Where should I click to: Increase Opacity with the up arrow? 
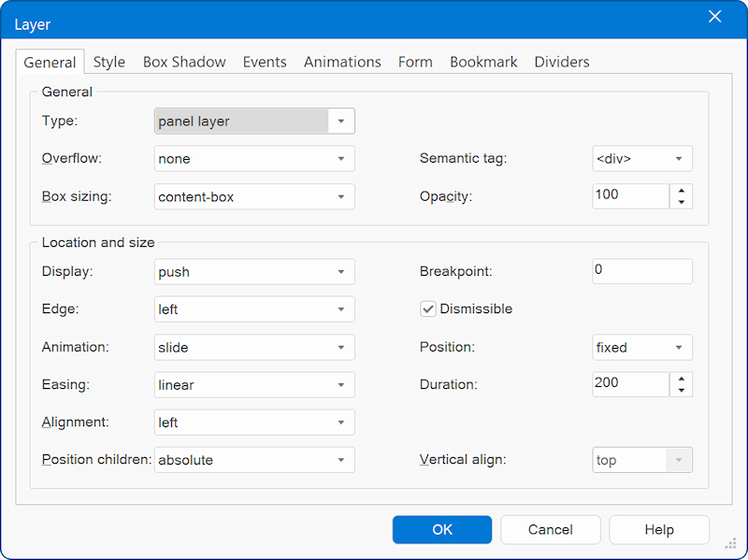[x=681, y=191]
